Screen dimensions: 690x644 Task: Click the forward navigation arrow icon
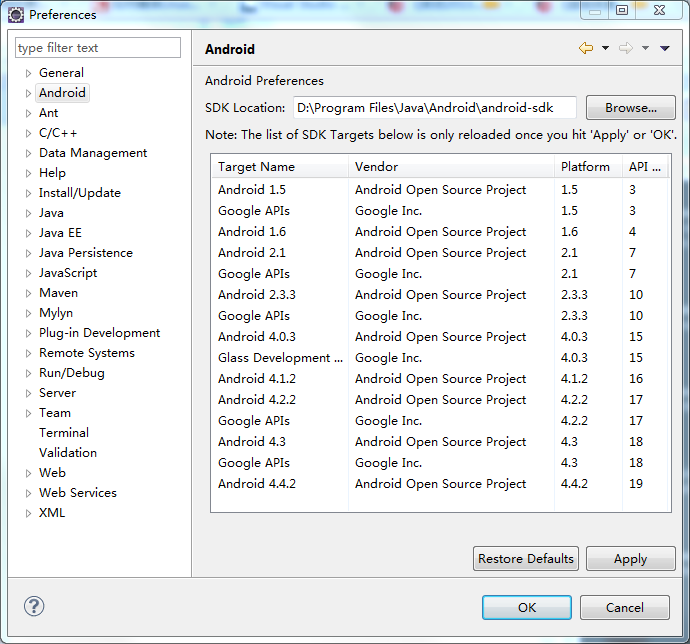[626, 48]
